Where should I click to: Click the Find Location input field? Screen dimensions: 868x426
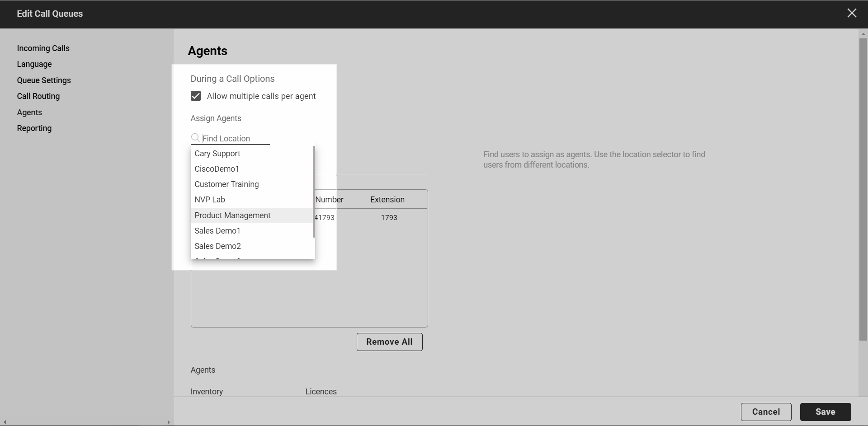[233, 138]
